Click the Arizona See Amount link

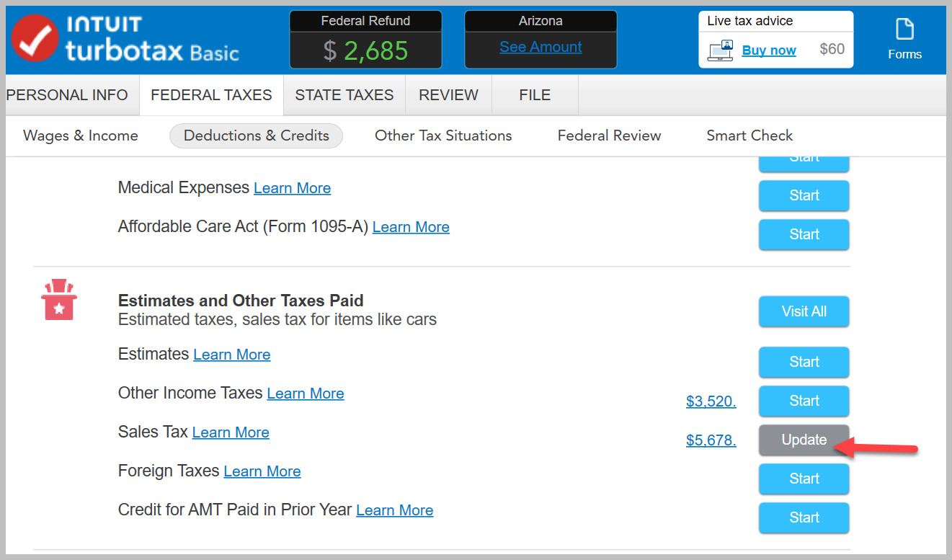click(540, 47)
